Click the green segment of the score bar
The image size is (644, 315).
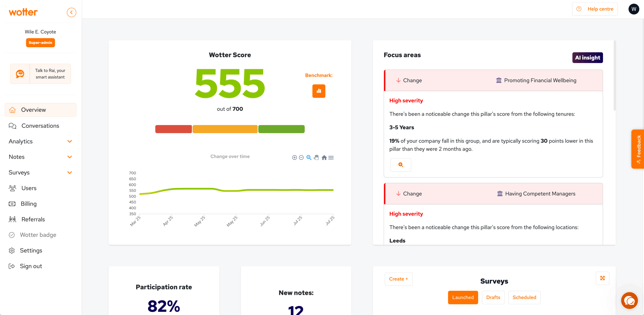[x=281, y=129]
